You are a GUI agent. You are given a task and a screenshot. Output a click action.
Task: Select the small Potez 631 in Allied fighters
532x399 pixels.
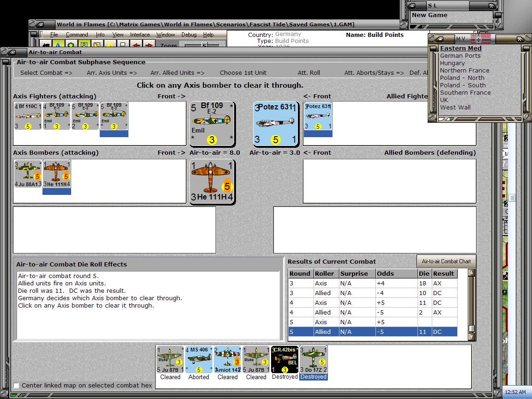pyautogui.click(x=318, y=116)
